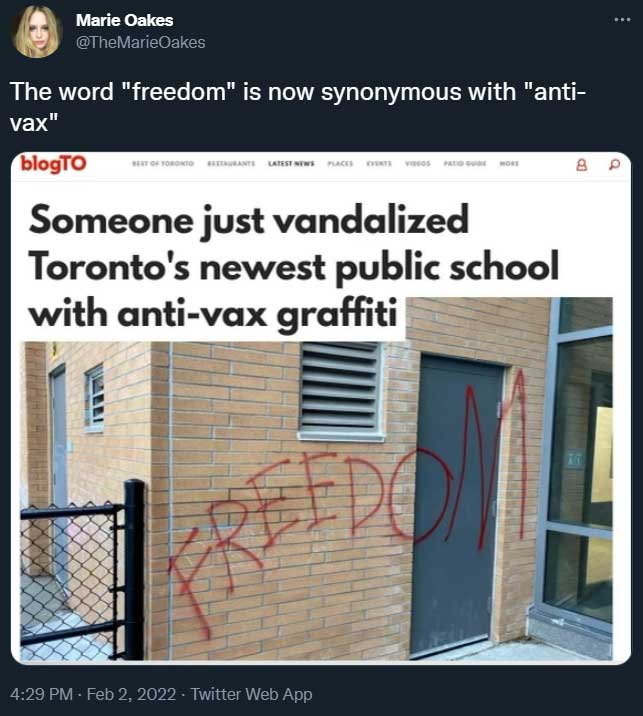Select Restaurants in blogTO navigation

point(231,163)
